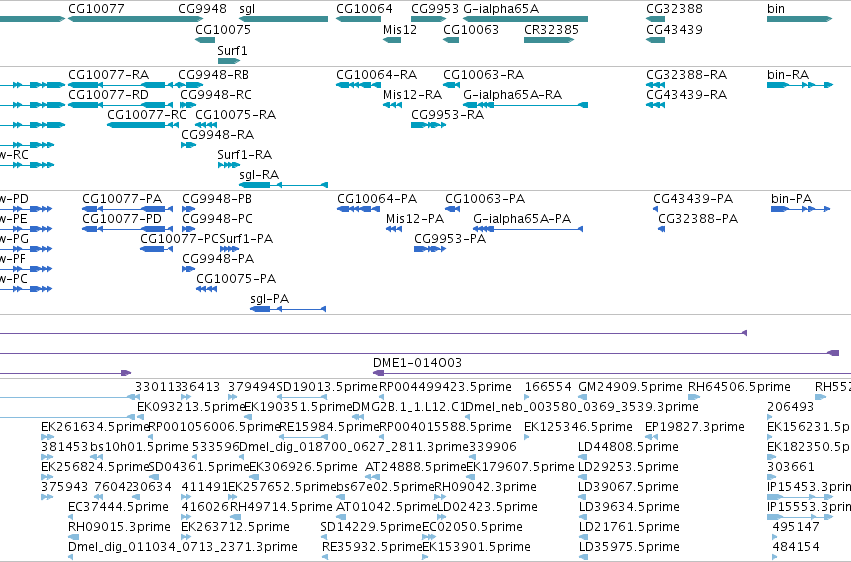Open the CG9948-PB protein label
Image resolution: width=851 pixels, height=562 pixels.
[x=217, y=199]
